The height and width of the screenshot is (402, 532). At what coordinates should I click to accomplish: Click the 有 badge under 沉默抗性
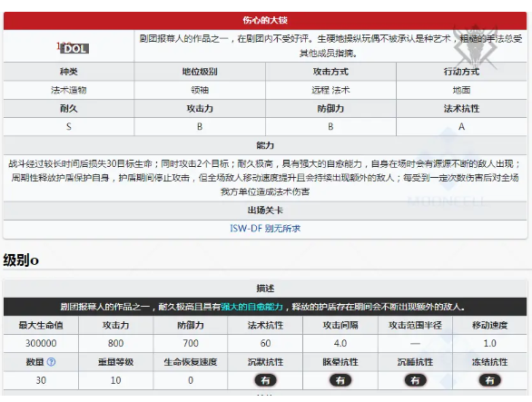tap(265, 380)
